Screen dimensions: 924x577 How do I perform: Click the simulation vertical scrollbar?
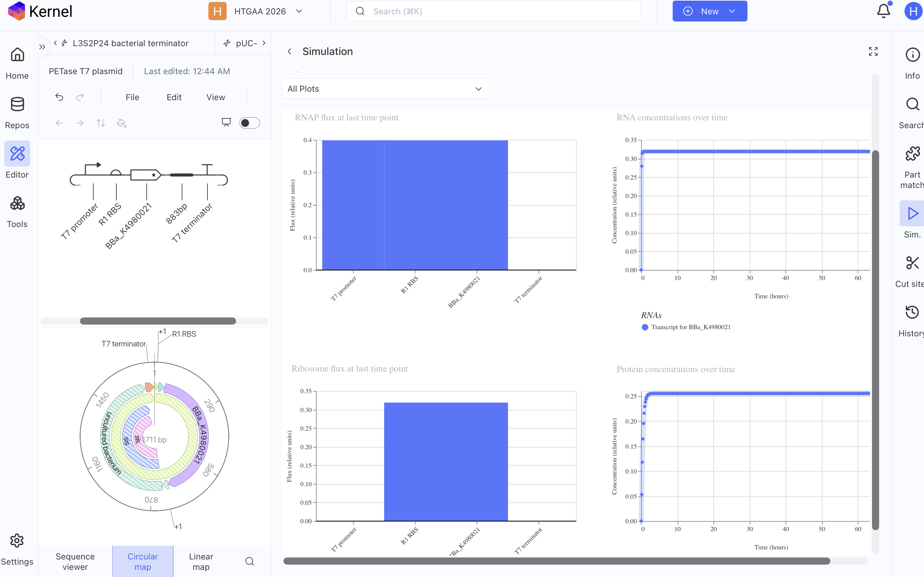[x=875, y=340]
